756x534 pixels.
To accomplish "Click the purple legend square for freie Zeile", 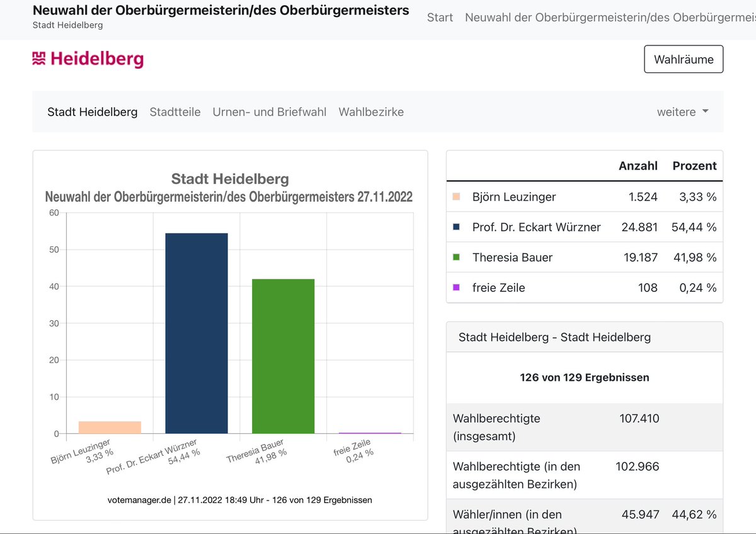I will click(456, 287).
